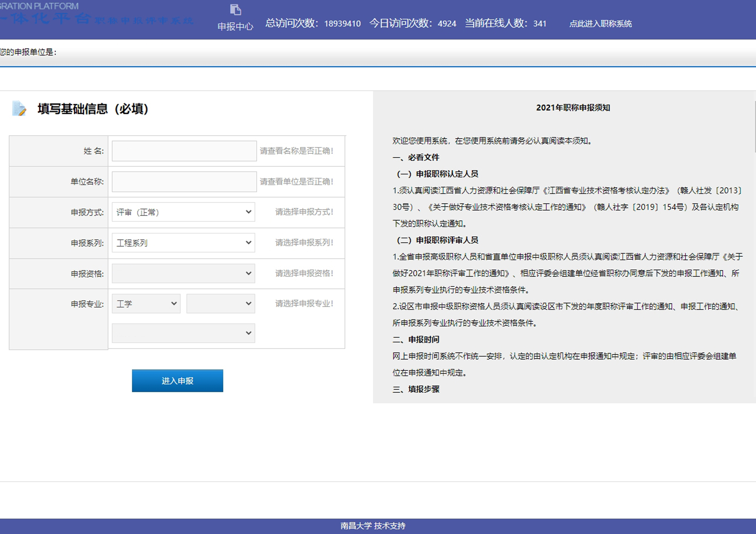Click inside the 单位名称 input field
Screen dimensions: 756x534
click(183, 181)
